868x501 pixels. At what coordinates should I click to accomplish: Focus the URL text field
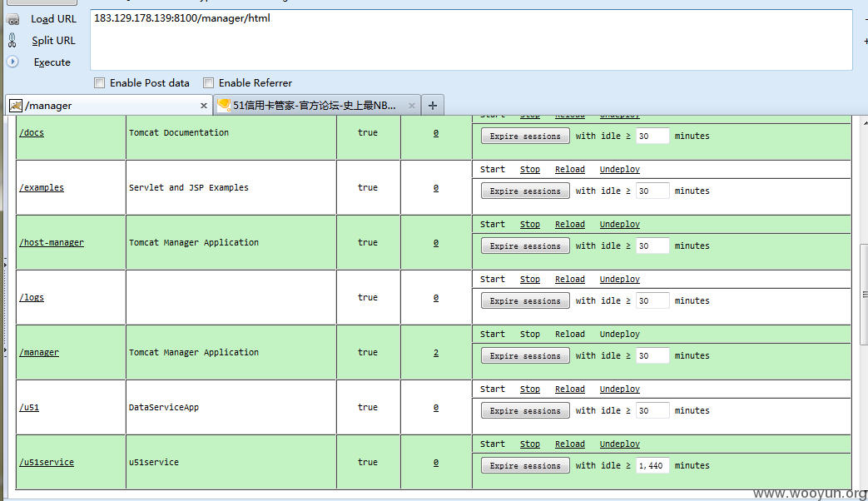pos(471,40)
